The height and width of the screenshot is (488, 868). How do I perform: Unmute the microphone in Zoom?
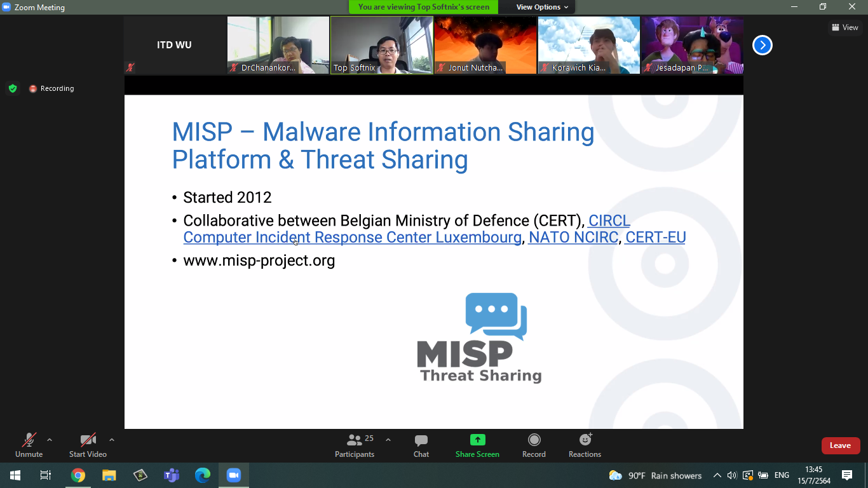29,445
